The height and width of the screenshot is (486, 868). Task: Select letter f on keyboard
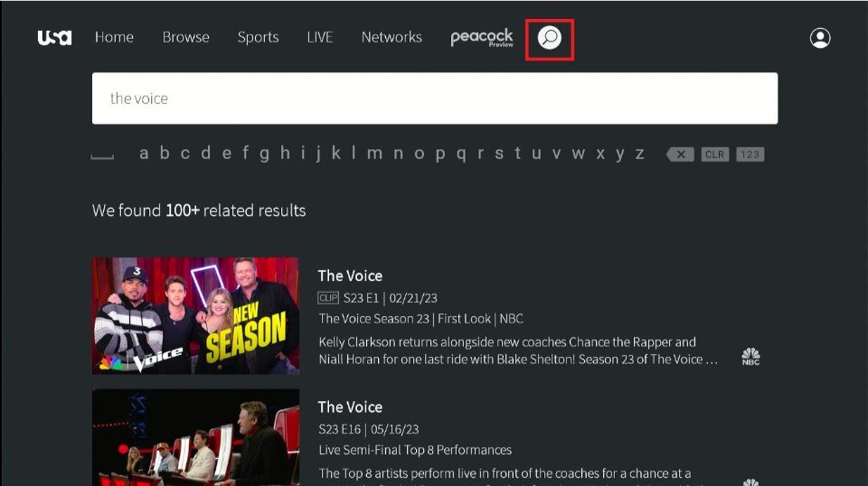tap(245, 152)
